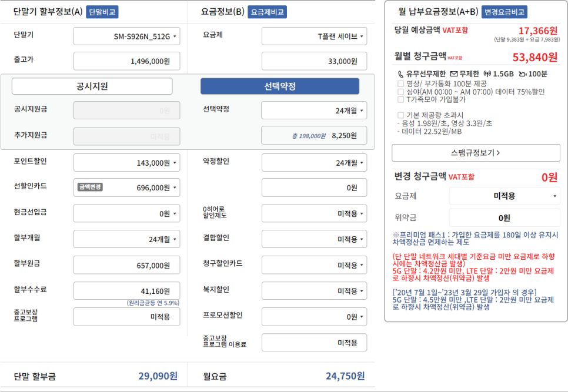The height and width of the screenshot is (392, 568).
Task: Click the disabled 공시지원금 0원 field
Action: 127,110
